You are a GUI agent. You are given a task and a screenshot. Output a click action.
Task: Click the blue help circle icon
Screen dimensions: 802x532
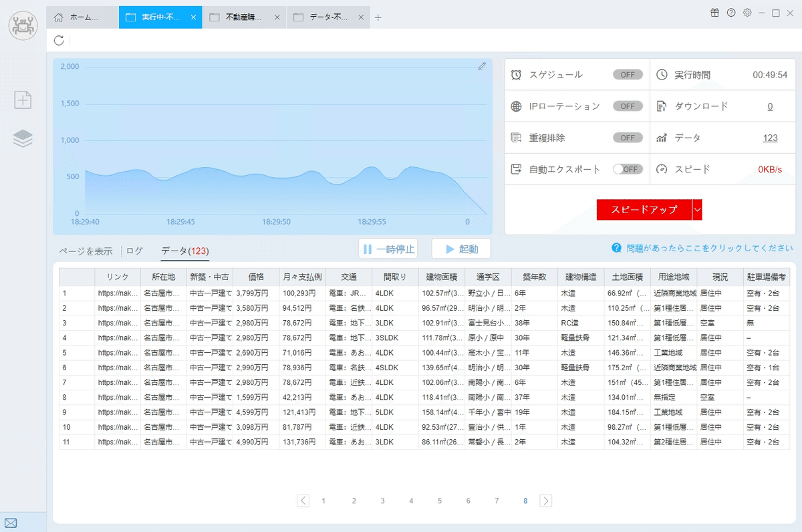pyautogui.click(x=617, y=248)
